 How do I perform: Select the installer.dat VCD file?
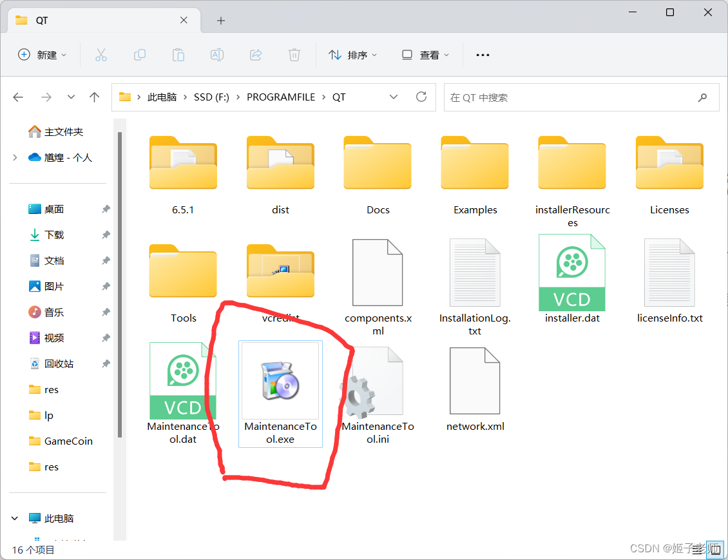(x=572, y=273)
